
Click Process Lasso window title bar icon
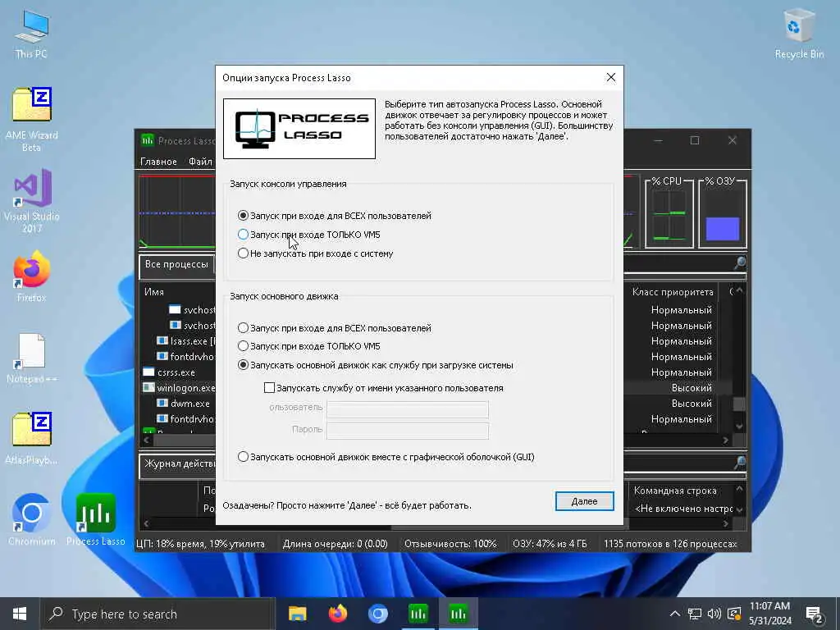[x=148, y=140]
